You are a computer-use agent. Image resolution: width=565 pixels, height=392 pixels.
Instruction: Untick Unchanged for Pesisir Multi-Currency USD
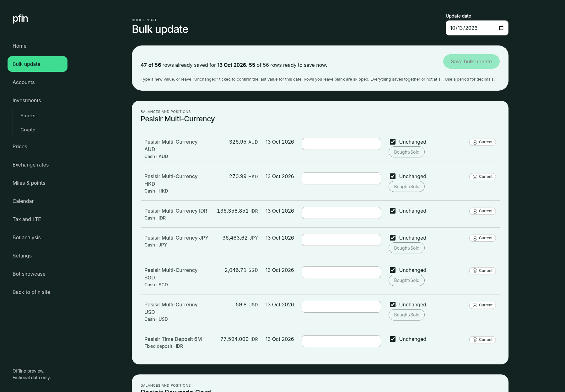coord(393,305)
